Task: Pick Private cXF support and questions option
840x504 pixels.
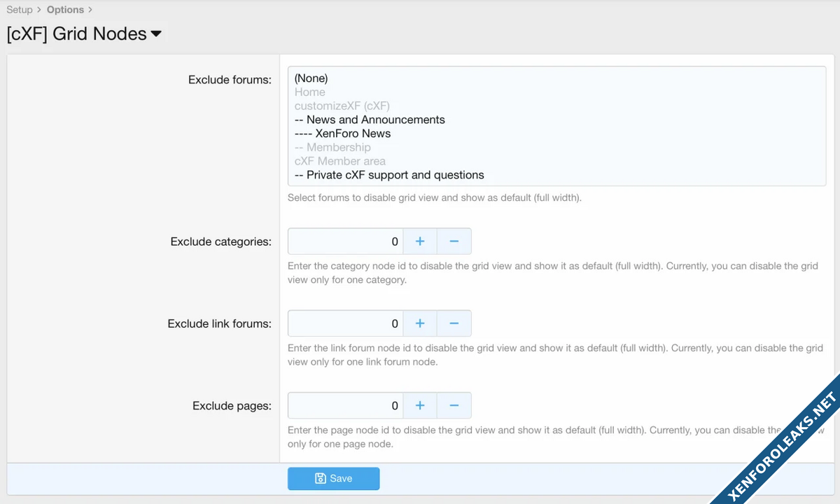Action: tap(389, 175)
